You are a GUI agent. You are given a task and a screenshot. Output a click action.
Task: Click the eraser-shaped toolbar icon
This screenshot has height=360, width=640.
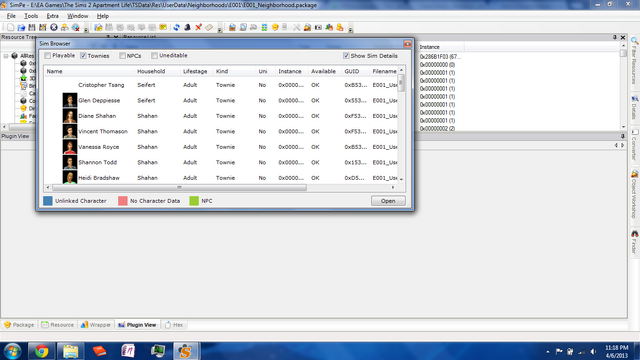209,27
